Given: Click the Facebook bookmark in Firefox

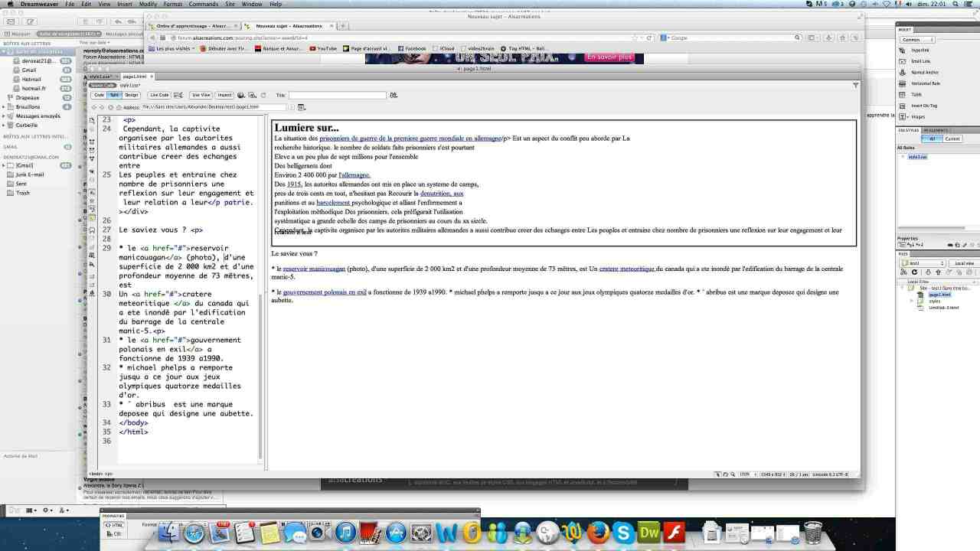Looking at the screenshot, I should pos(412,48).
